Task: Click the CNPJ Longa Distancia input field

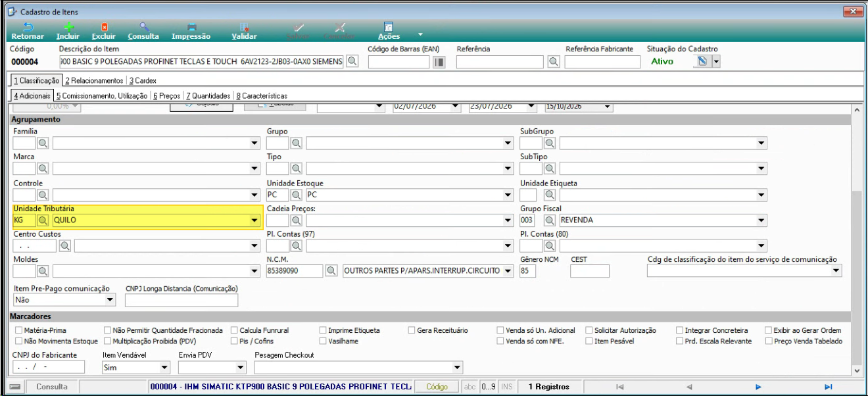Action: [181, 300]
